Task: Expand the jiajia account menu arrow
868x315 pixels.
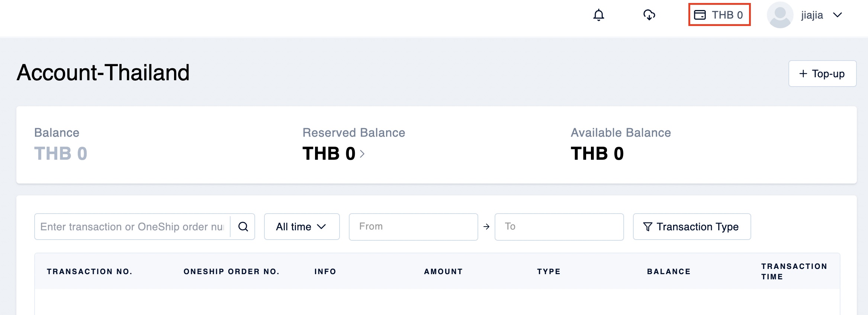Action: click(x=838, y=15)
